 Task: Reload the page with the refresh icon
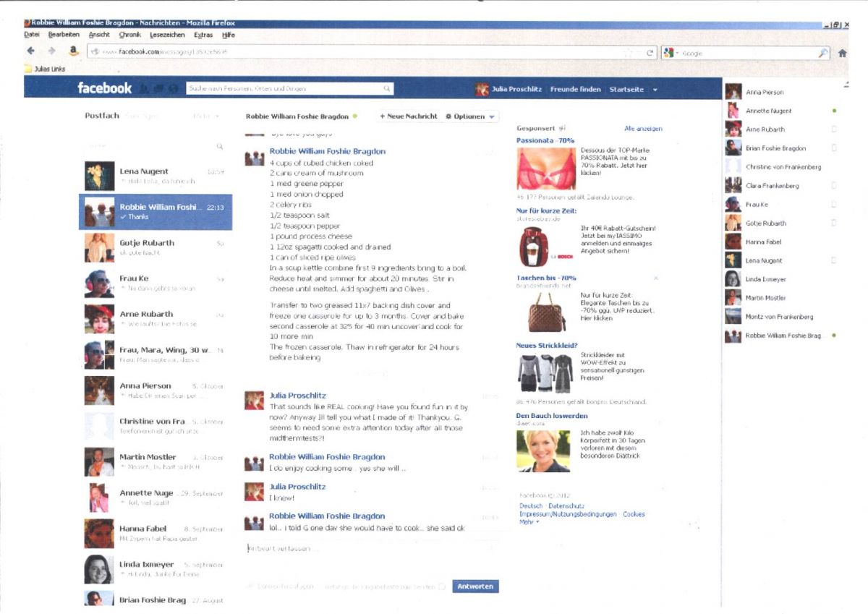coord(650,53)
